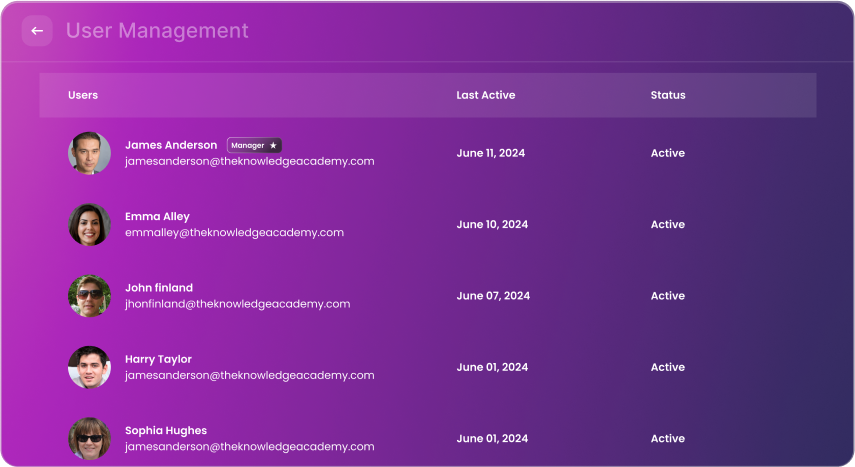The height and width of the screenshot is (467, 855).
Task: Sort by the Users column header
Action: coord(83,95)
